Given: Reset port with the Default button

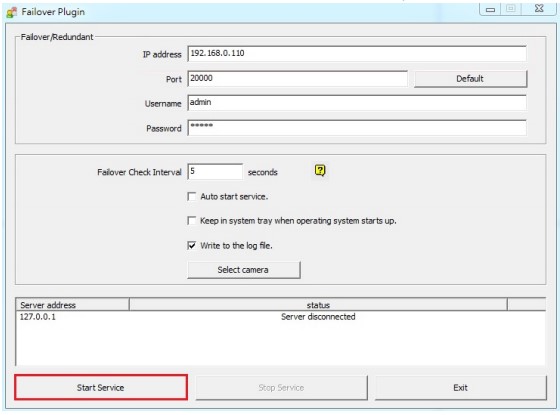Looking at the screenshot, I should click(x=470, y=79).
